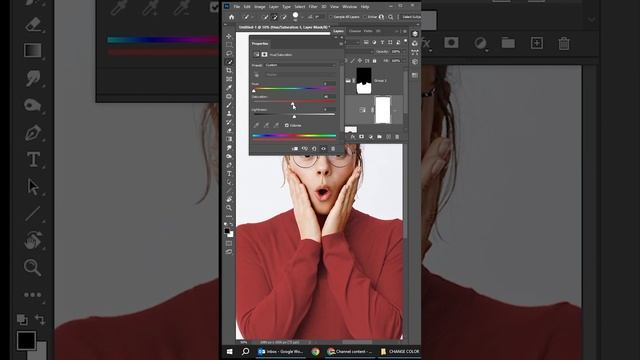The width and height of the screenshot is (640, 360).
Task: Click the Lightness slider handle
Action: point(294,117)
